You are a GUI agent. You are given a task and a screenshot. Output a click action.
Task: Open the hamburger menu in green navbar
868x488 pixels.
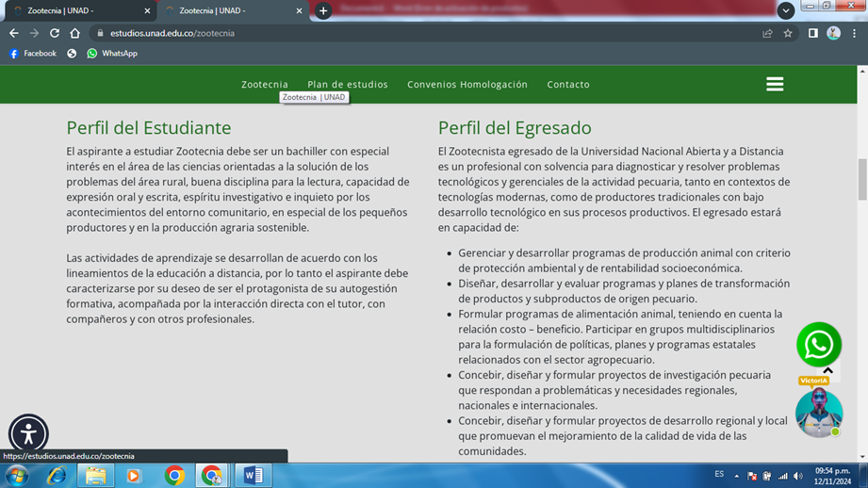pos(775,84)
